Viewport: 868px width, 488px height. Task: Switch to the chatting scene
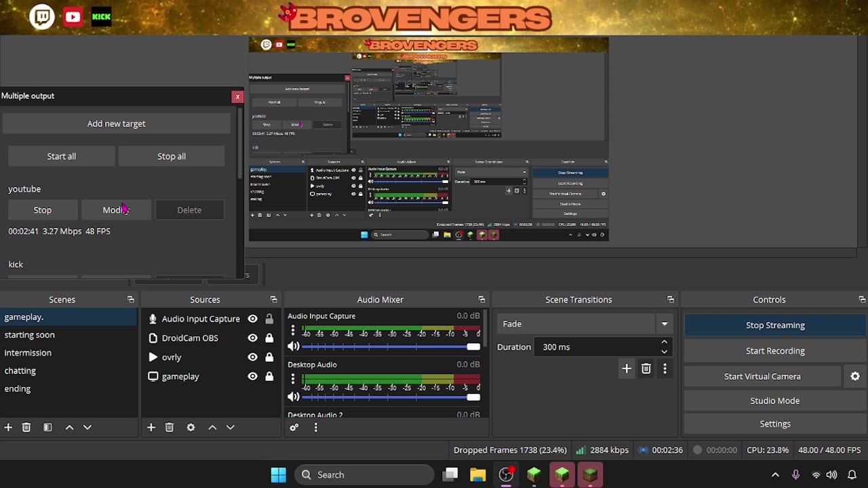click(20, 371)
